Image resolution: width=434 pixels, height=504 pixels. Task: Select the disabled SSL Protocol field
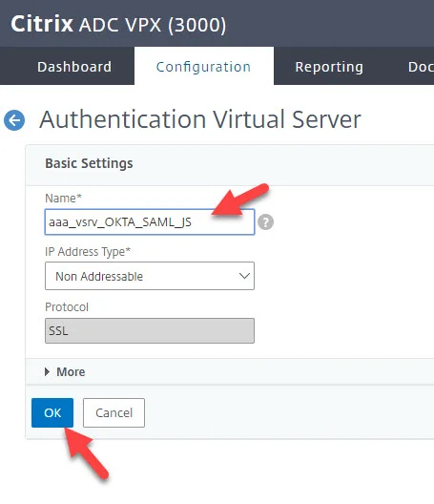click(x=150, y=330)
